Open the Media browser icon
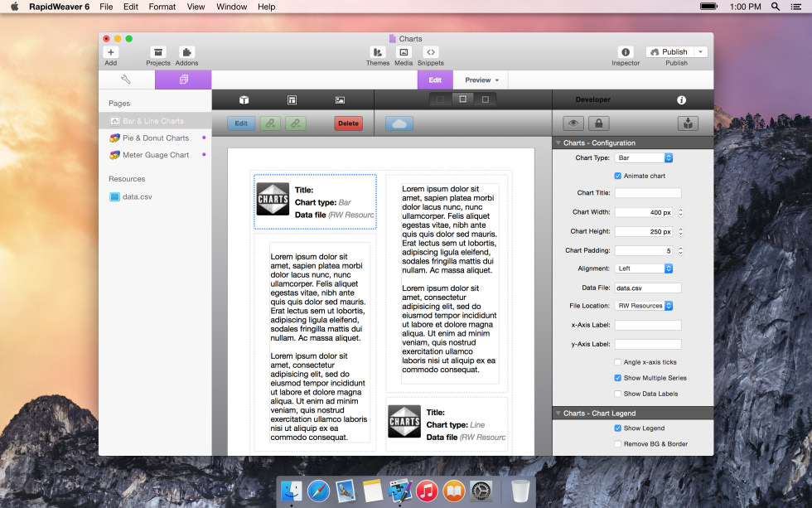This screenshot has width=812, height=508. (x=404, y=52)
